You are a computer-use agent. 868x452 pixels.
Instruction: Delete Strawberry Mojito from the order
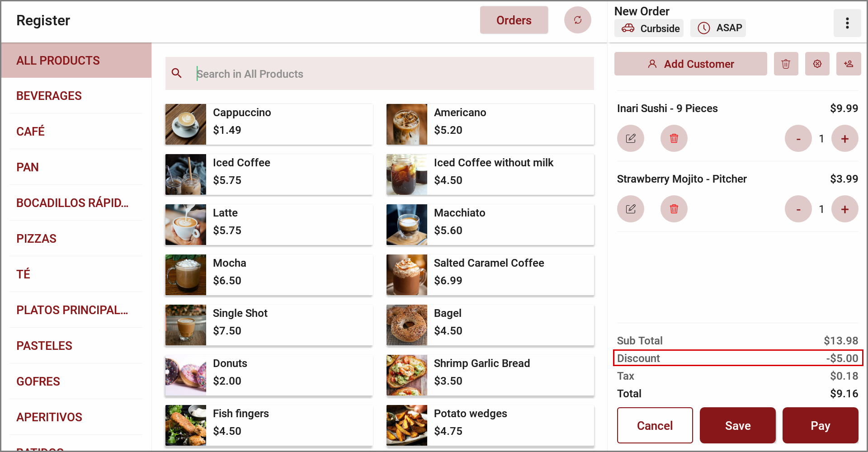(674, 209)
